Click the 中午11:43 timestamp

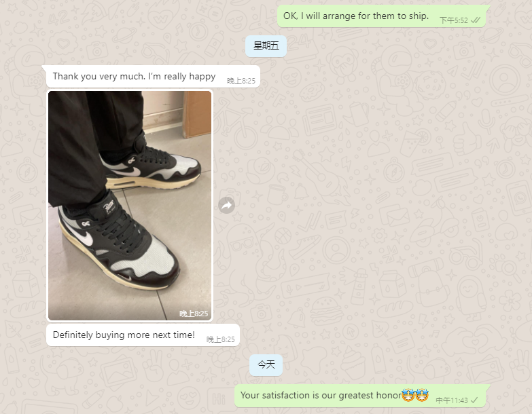click(452, 400)
